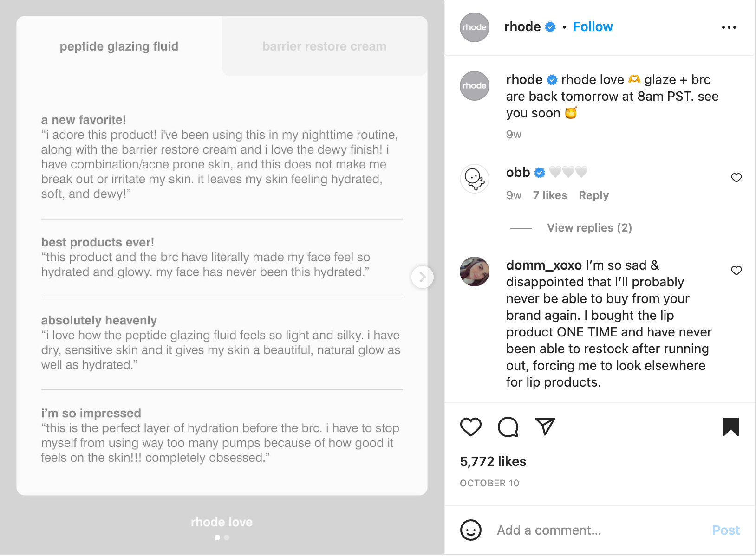Open rhode profile picture in header

click(x=474, y=27)
